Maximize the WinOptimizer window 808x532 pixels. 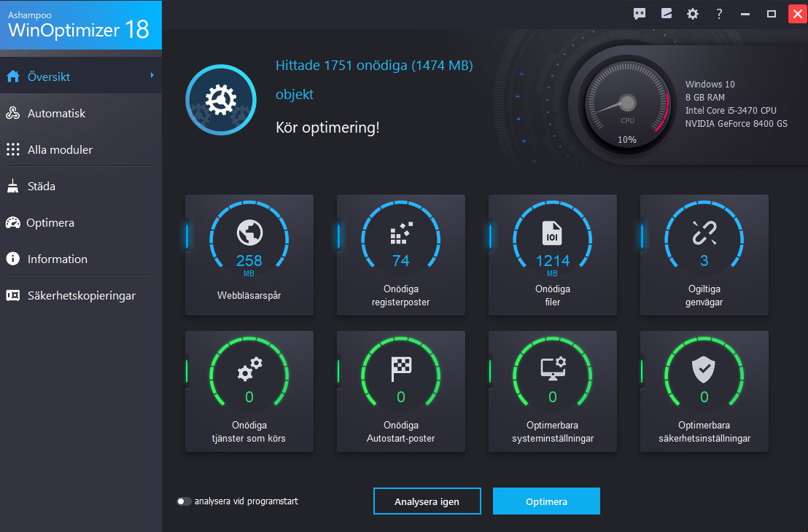(x=772, y=14)
